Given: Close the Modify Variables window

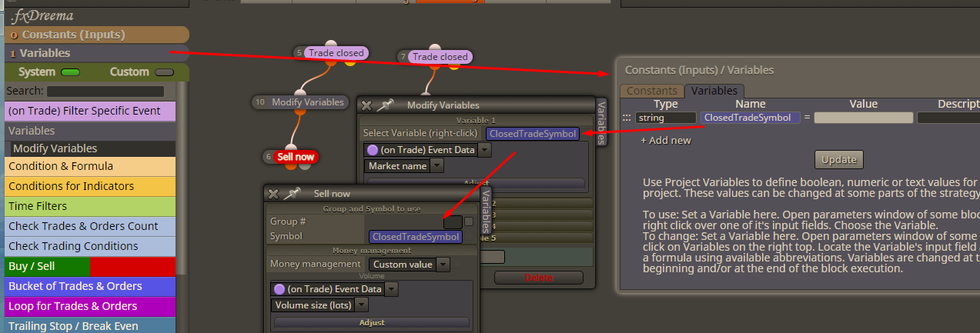Looking at the screenshot, I should click(x=366, y=105).
